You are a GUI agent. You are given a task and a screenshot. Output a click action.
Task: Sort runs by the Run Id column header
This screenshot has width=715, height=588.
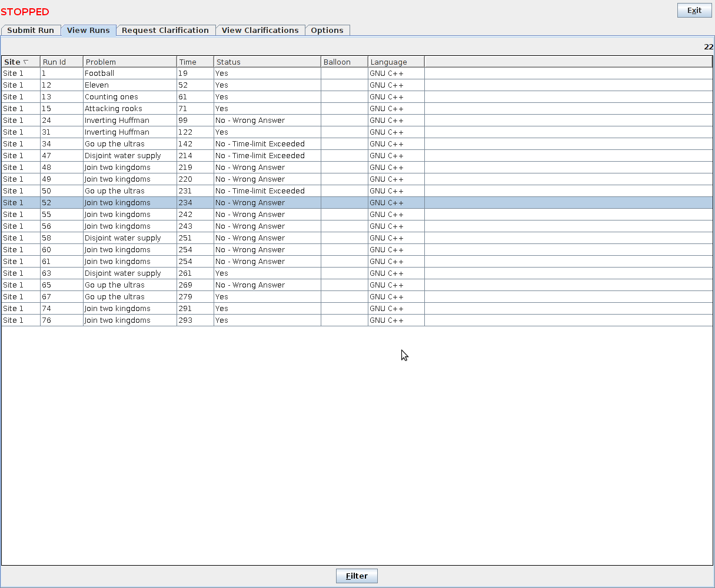pyautogui.click(x=61, y=62)
